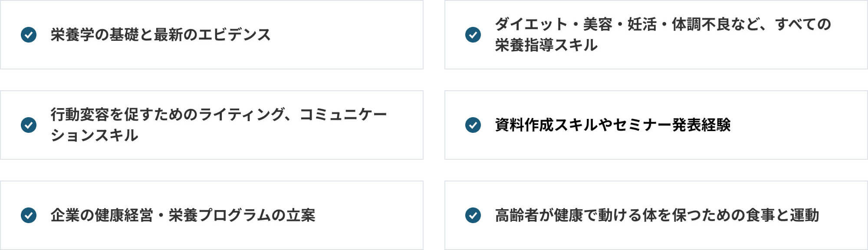
Task: Click the checkmark icon beside 栄養学の基礎と最新のエビデンス
Action: point(29,35)
